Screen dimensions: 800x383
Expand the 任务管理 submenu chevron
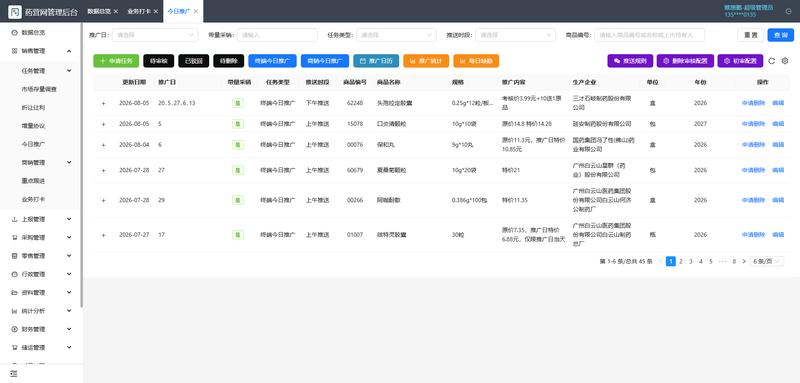[69, 71]
